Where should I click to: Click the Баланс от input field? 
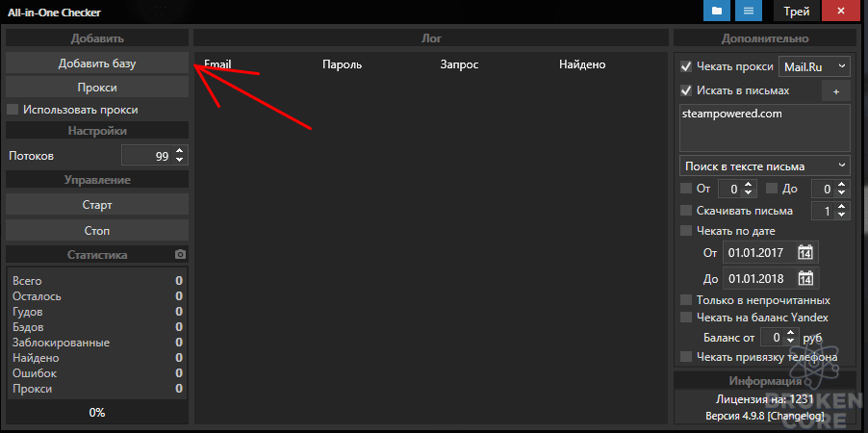coord(772,337)
